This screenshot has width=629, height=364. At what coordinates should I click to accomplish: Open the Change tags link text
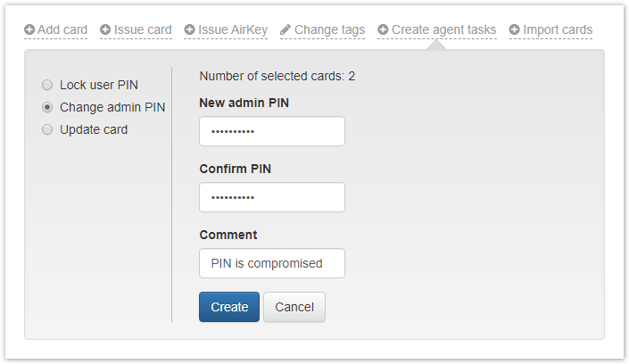[329, 29]
